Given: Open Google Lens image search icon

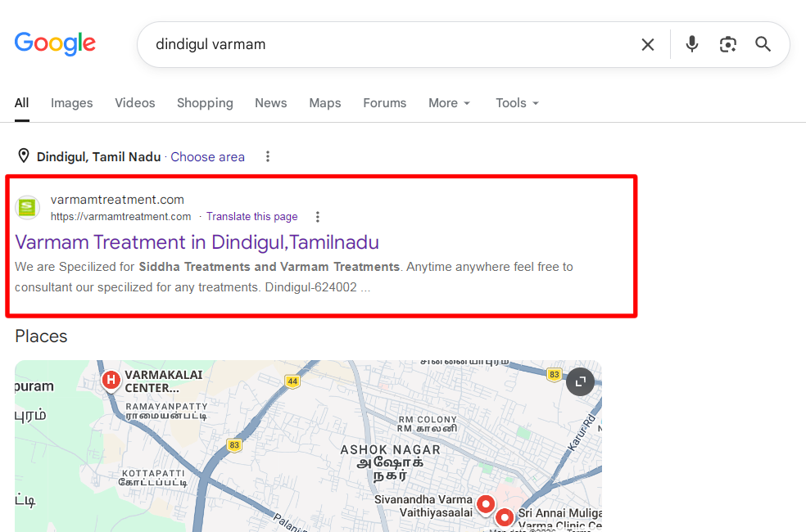Looking at the screenshot, I should 728,45.
